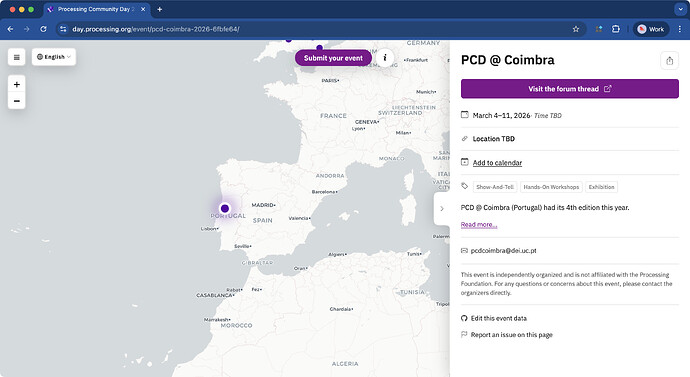
Task: Click the Submit your event button
Action: coord(333,58)
